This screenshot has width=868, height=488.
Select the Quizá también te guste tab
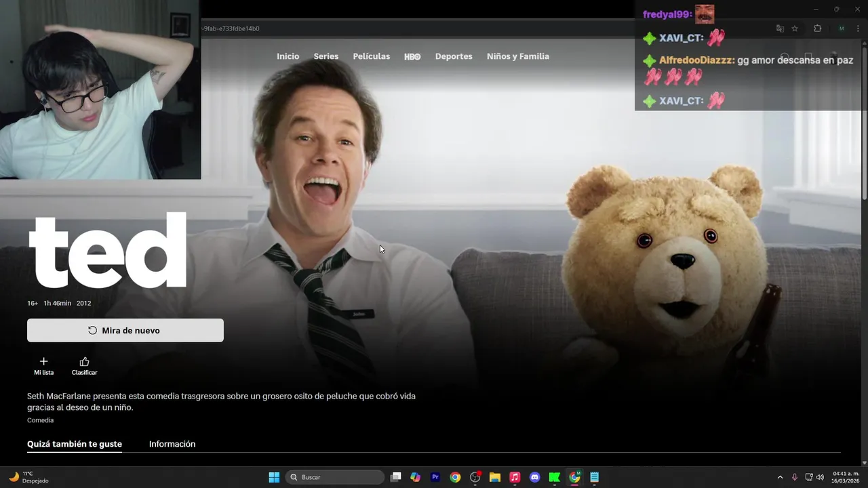tap(75, 444)
